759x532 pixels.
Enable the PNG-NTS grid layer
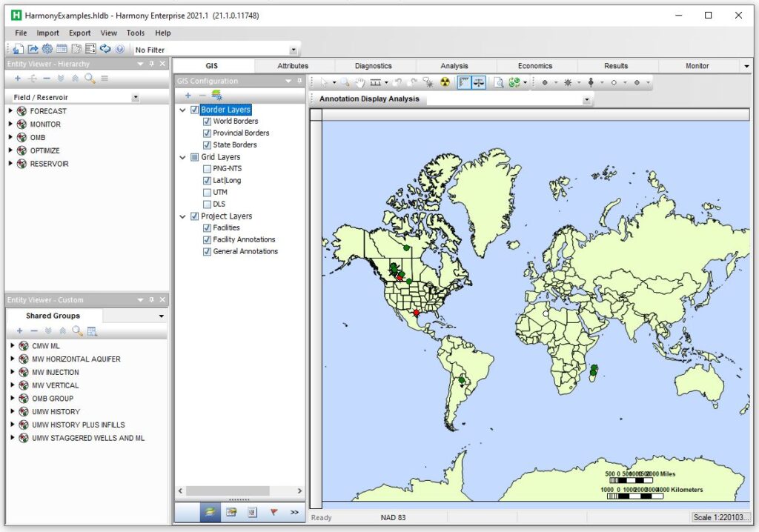tap(208, 169)
